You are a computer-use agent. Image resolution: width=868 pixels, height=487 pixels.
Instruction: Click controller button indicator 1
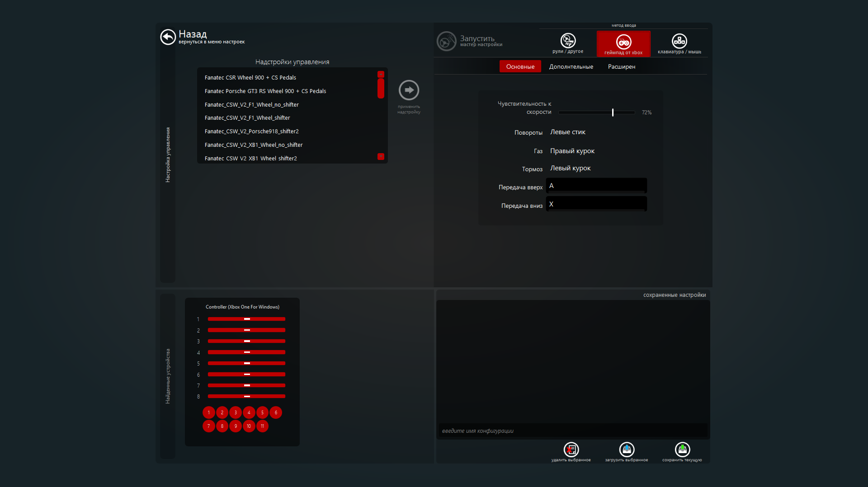(x=209, y=412)
